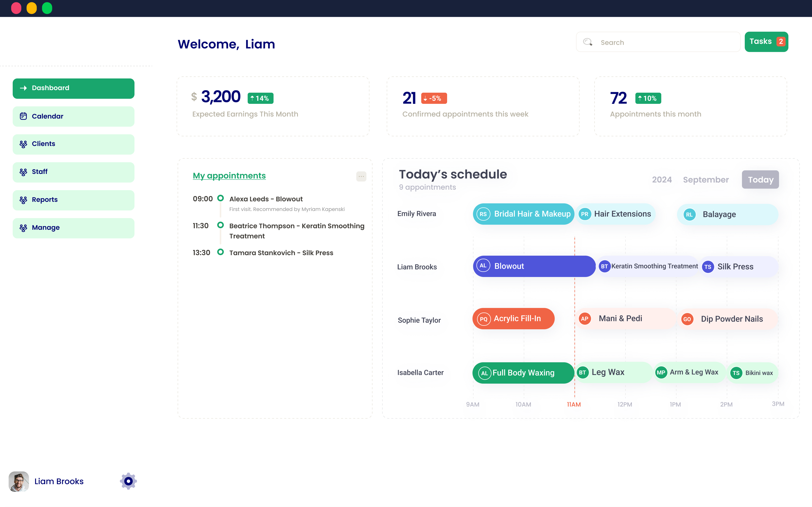This screenshot has height=507, width=812.
Task: Click the PQ avatar on Acrylic Fill-In
Action: click(484, 319)
